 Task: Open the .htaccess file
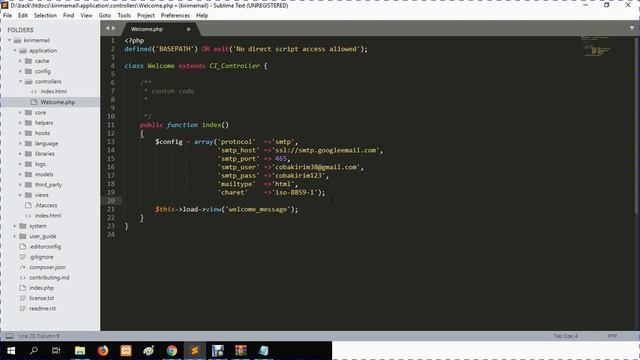(46, 205)
